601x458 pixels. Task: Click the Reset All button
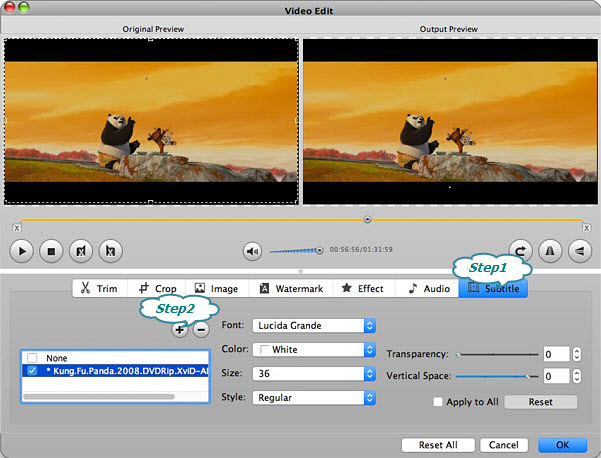pos(438,445)
